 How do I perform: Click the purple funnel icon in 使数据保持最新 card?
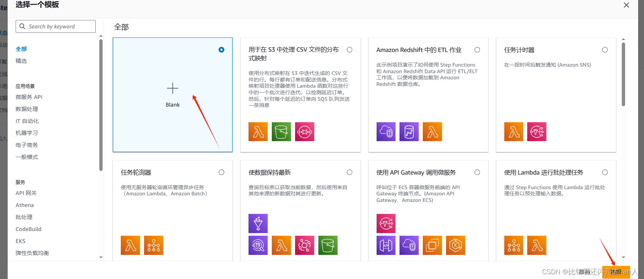pos(258,223)
